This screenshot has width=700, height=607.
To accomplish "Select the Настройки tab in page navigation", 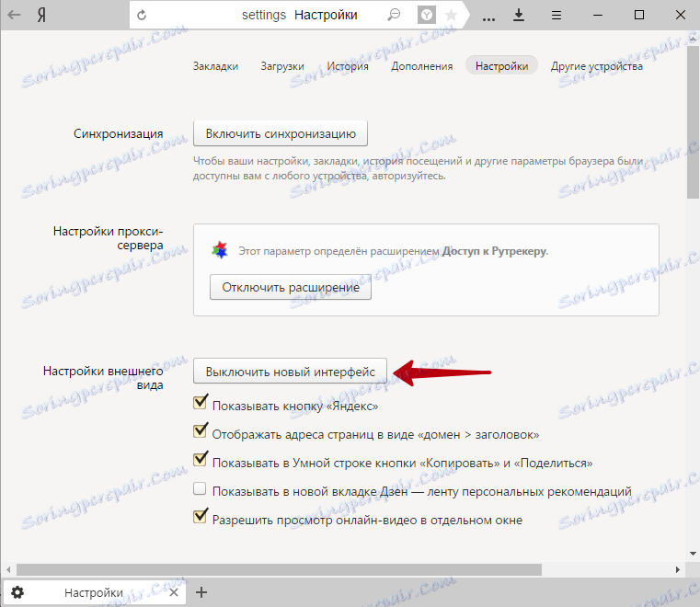I will point(502,66).
